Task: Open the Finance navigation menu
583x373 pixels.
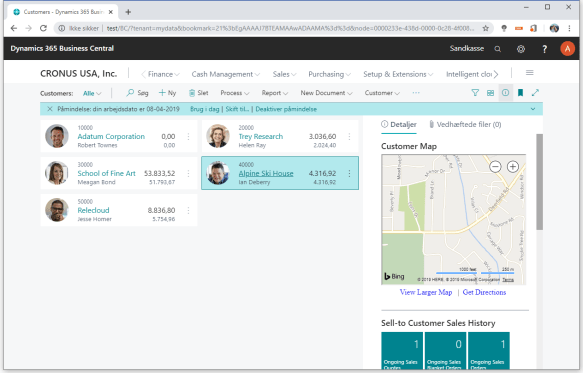Action: [164, 74]
